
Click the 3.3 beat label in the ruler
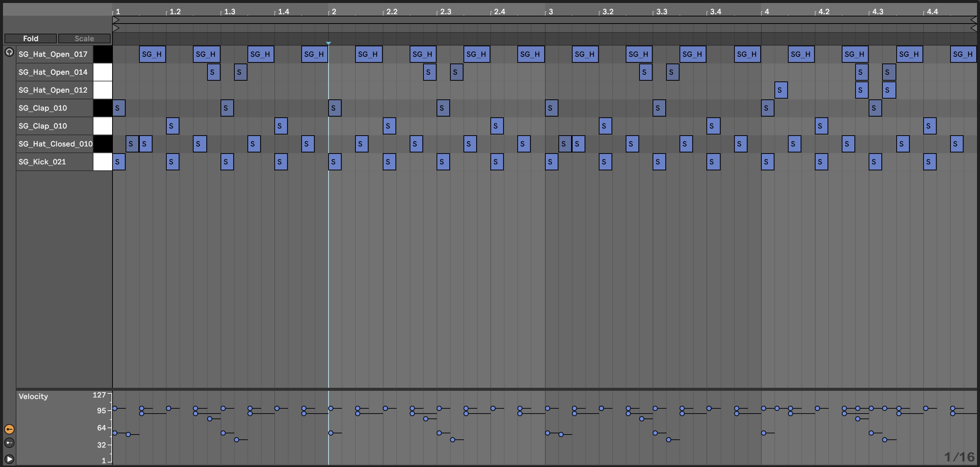tap(662, 12)
